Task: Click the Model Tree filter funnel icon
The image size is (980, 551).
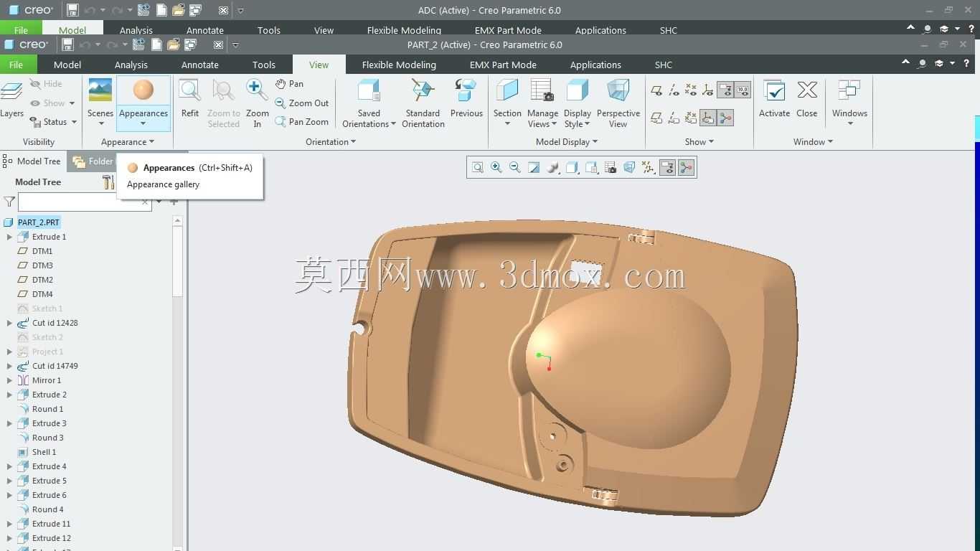Action: coord(9,202)
